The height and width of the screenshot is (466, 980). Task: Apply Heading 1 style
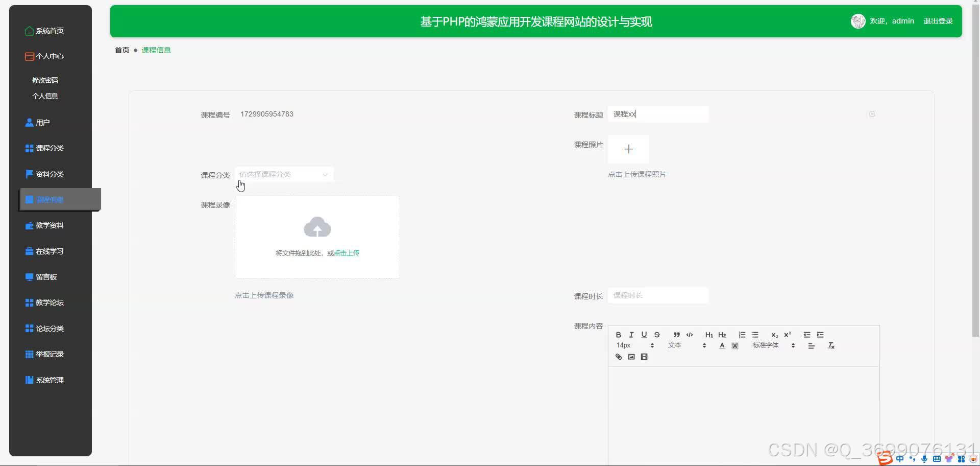click(709, 335)
